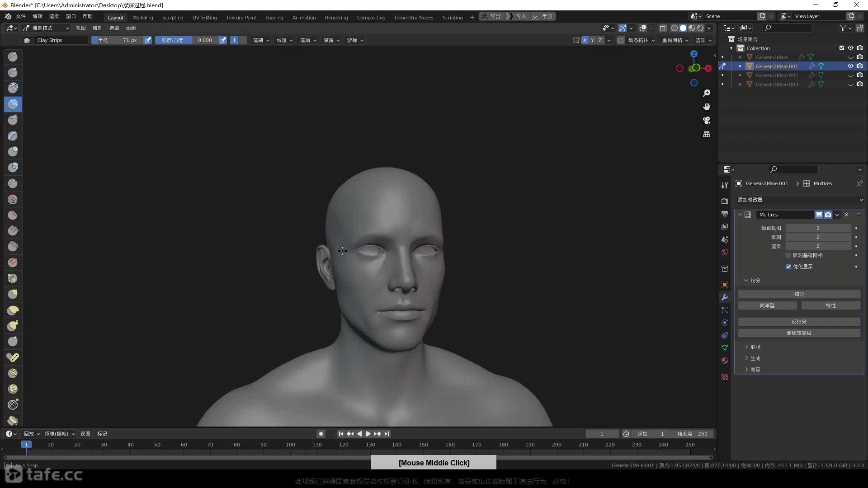Click the pan hand viewport icon
The image size is (868, 488).
coord(707,107)
